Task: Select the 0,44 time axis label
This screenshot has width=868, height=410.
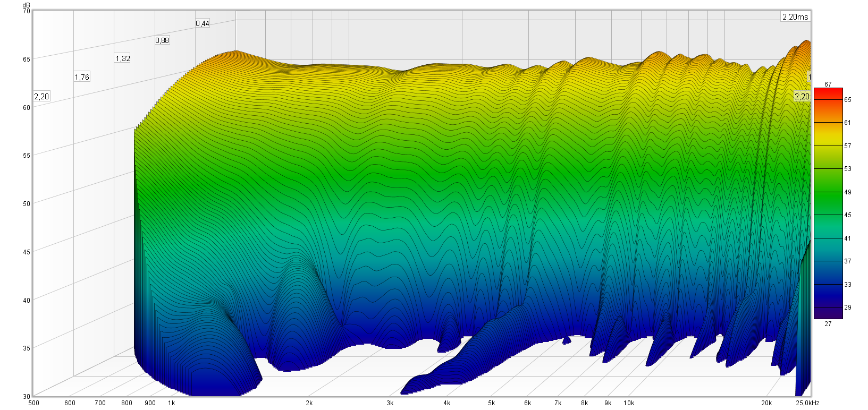Action: pyautogui.click(x=203, y=23)
